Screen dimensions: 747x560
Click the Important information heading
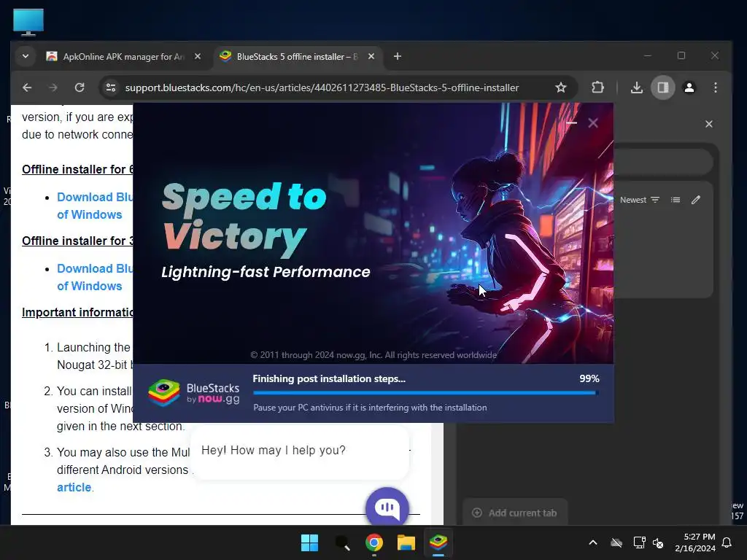click(77, 312)
